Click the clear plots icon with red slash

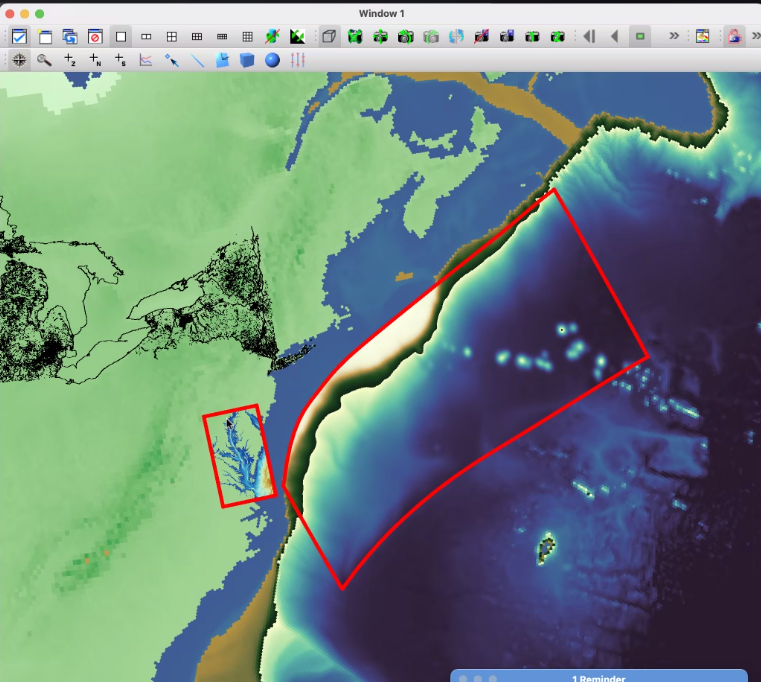[273, 36]
